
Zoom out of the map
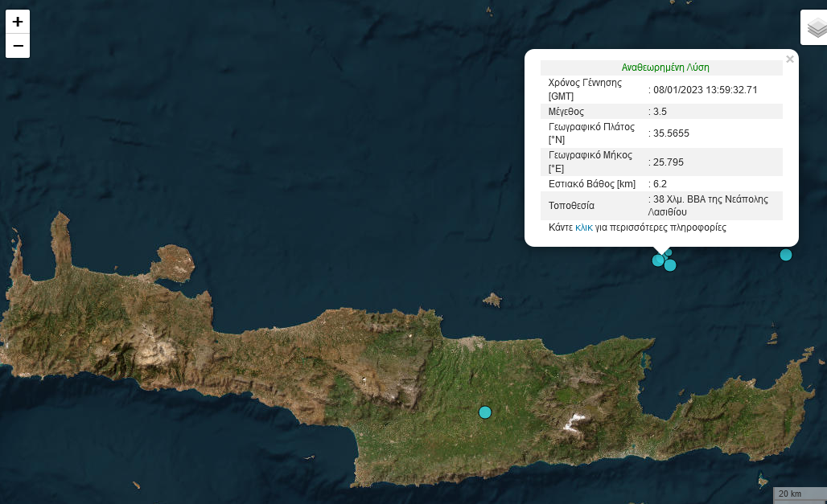pos(18,46)
